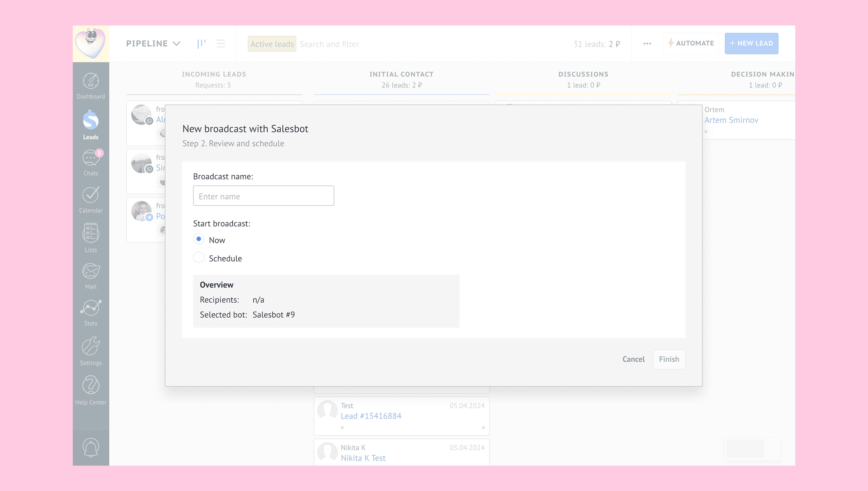Expand the PIPELINE dropdown
Viewport: 868px width, 491px height.
pos(153,43)
